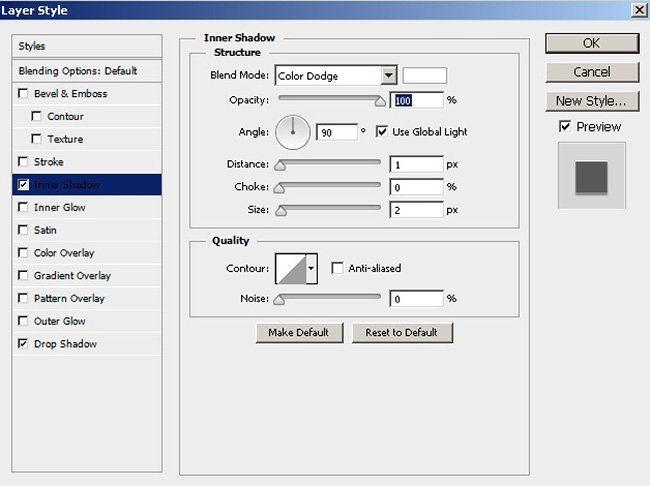This screenshot has height=486, width=650.
Task: Open the shadow color swatch
Action: [424, 75]
